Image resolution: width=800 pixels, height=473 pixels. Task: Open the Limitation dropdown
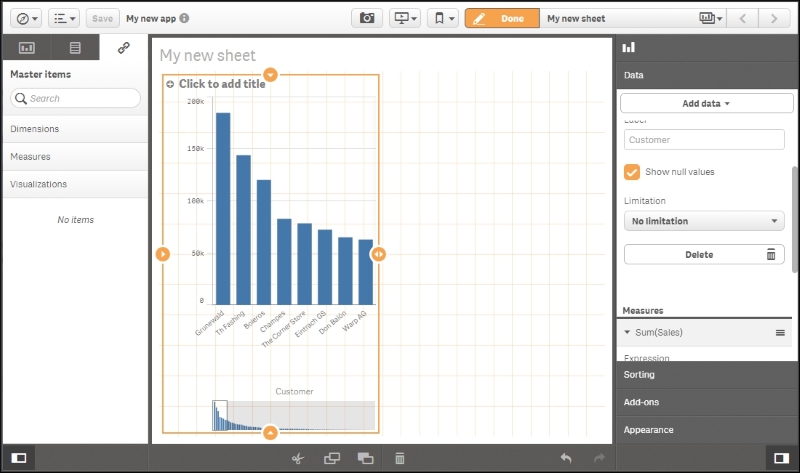tap(703, 221)
